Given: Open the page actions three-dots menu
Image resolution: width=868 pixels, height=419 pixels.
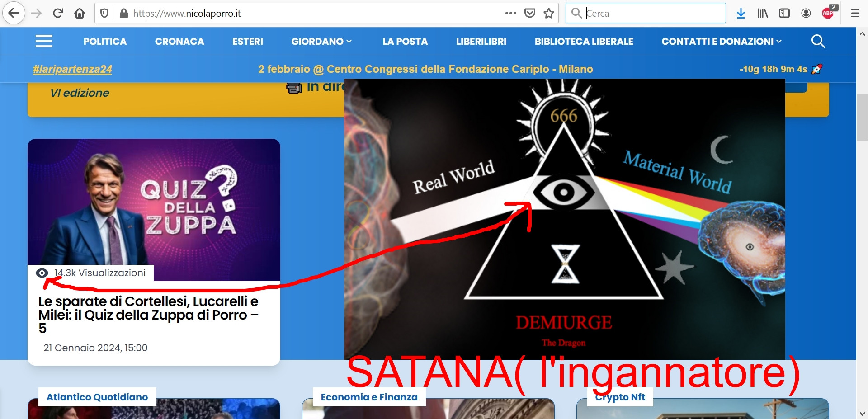Looking at the screenshot, I should tap(511, 13).
